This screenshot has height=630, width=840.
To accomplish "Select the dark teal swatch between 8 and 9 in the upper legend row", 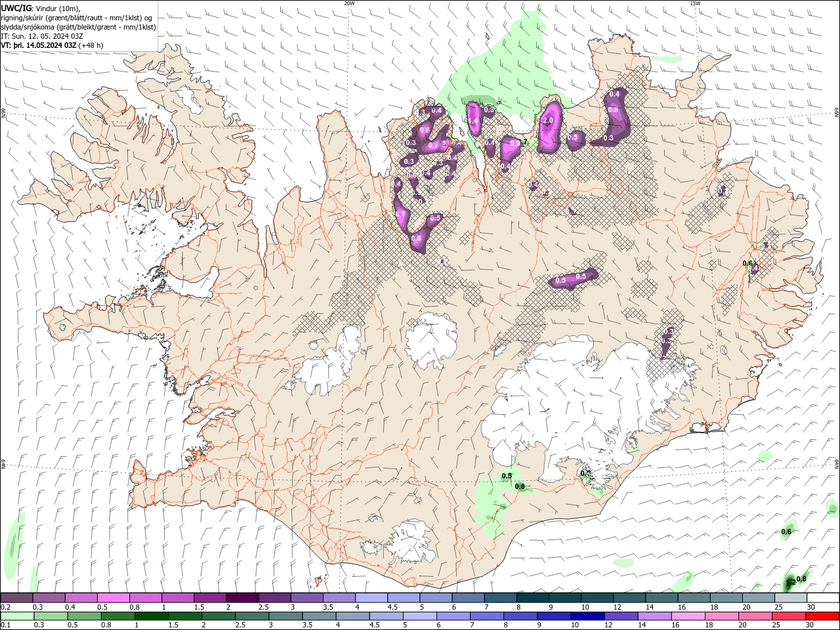I will point(532,598).
